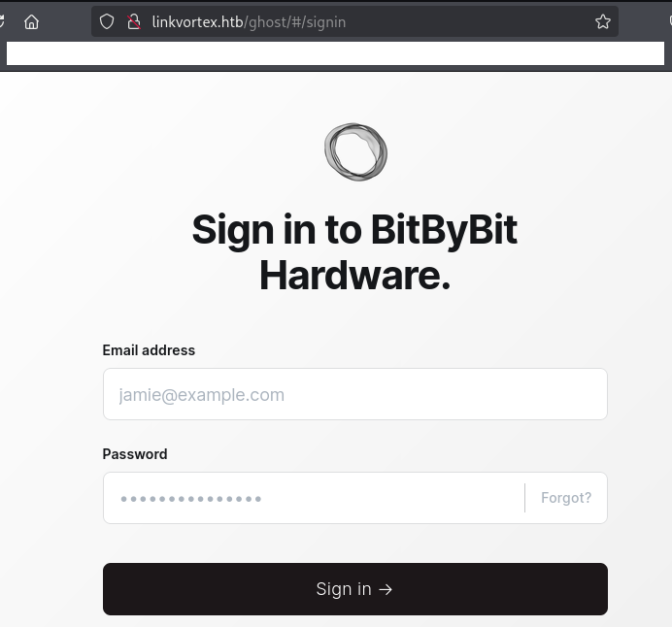
Task: Bookmark this page with the star icon
Action: click(603, 21)
